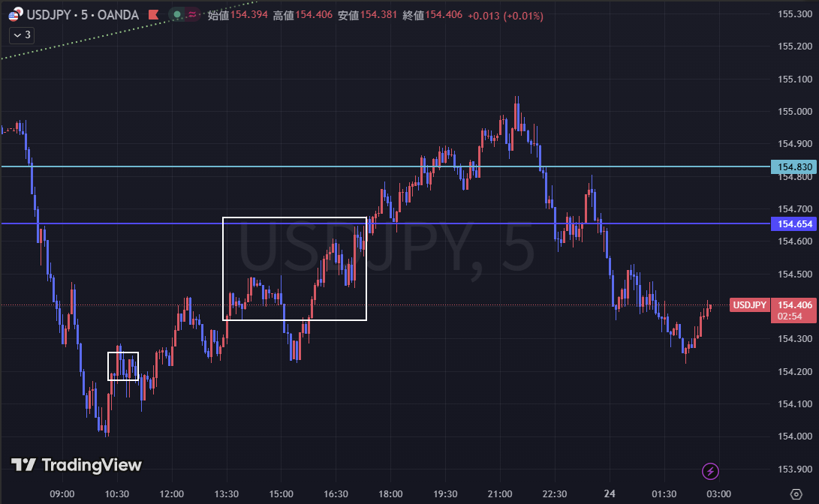Click the purple lightning bolt icon
Image resolution: width=819 pixels, height=504 pixels.
click(711, 471)
